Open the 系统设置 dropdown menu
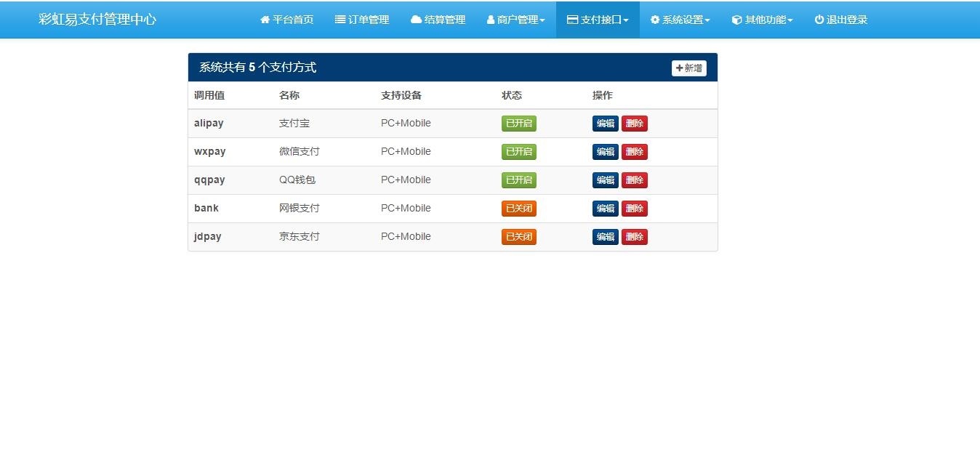Screen dimensions: 980x471 [x=680, y=20]
